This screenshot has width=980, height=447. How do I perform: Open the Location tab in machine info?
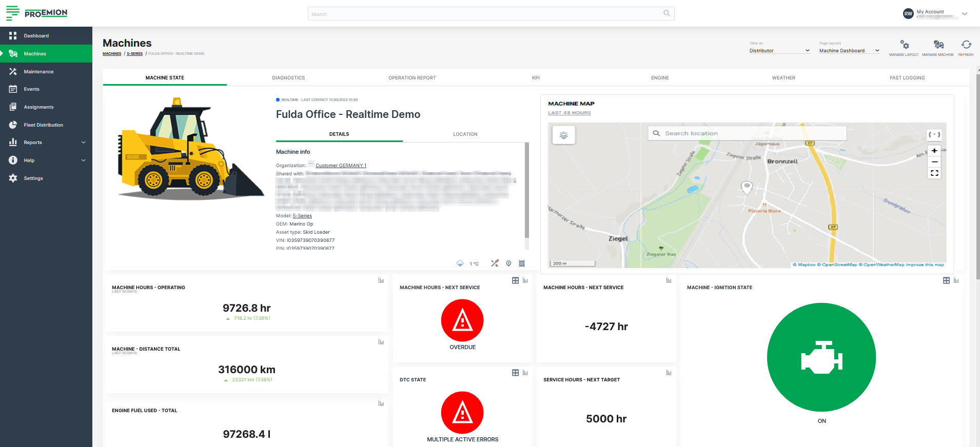[465, 134]
